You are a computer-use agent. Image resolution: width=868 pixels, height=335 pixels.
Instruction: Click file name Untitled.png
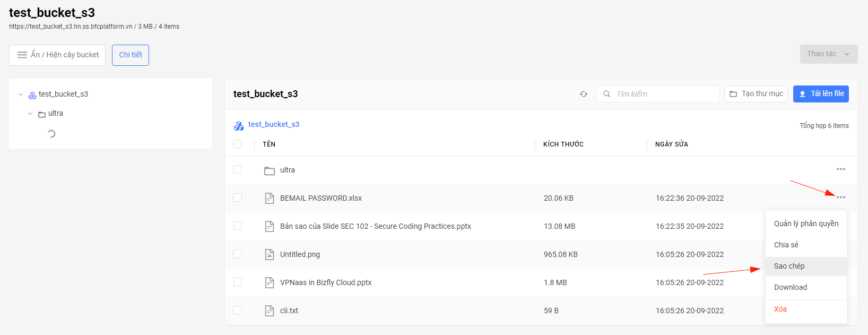[300, 254]
